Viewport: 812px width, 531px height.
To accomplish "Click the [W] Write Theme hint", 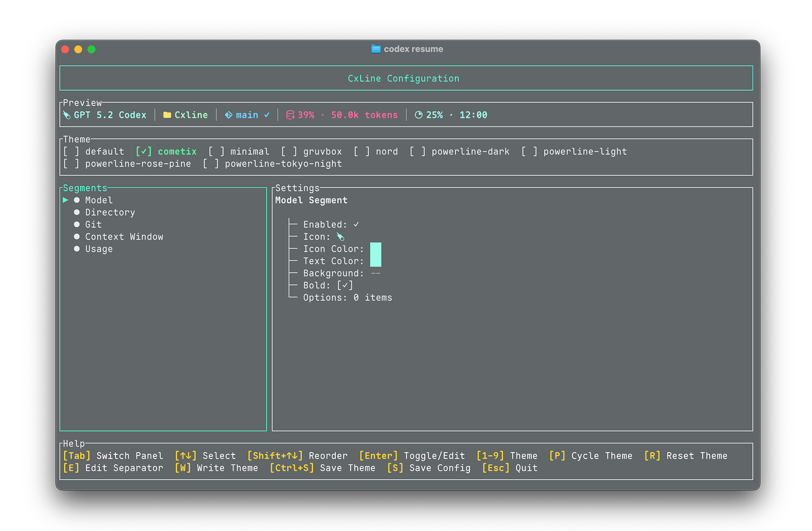I will [x=217, y=468].
